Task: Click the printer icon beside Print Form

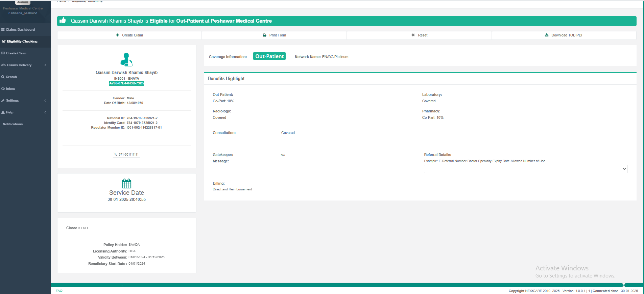Action: 264,35
